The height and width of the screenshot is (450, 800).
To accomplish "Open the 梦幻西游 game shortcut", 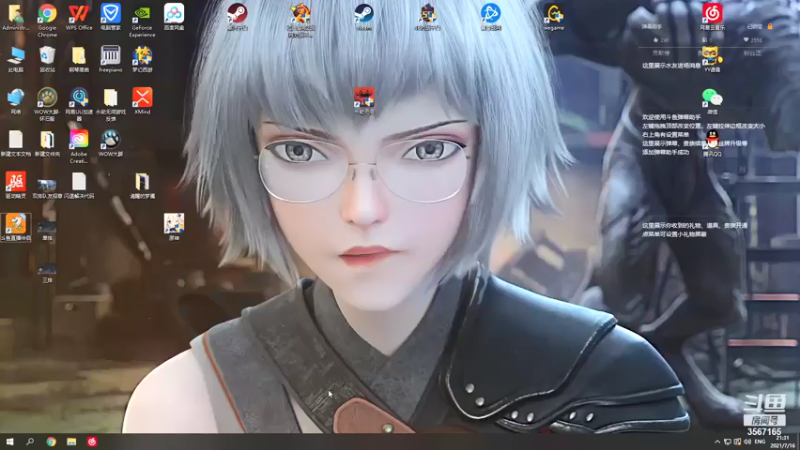I will click(x=142, y=59).
